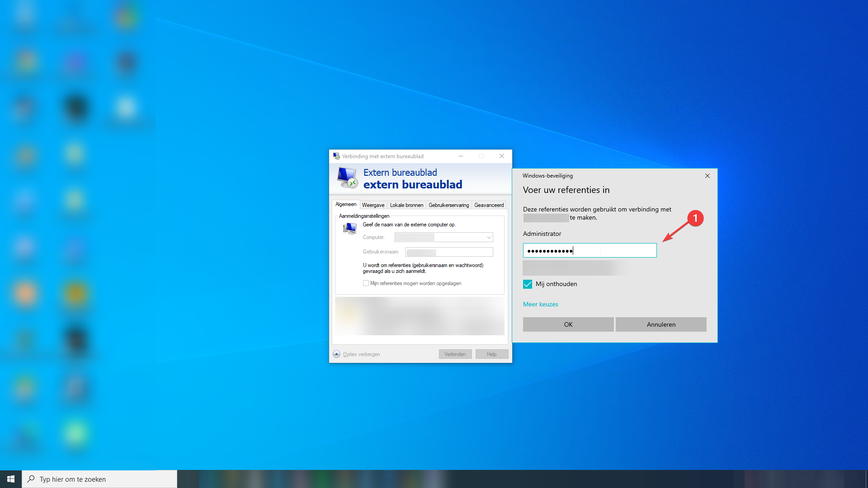The width and height of the screenshot is (868, 488).
Task: Enable Mijn referenties mogen worden opgeslagen checkbox
Action: point(366,283)
